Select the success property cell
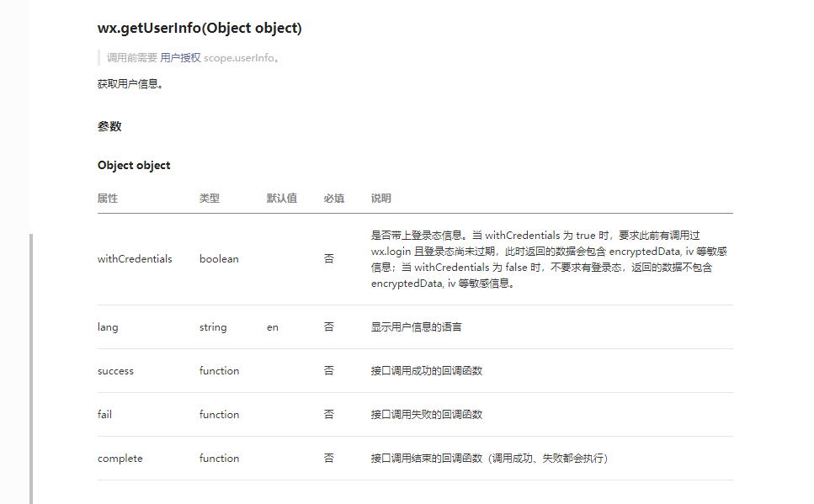Screen dimensions: 814x504 click(115, 371)
